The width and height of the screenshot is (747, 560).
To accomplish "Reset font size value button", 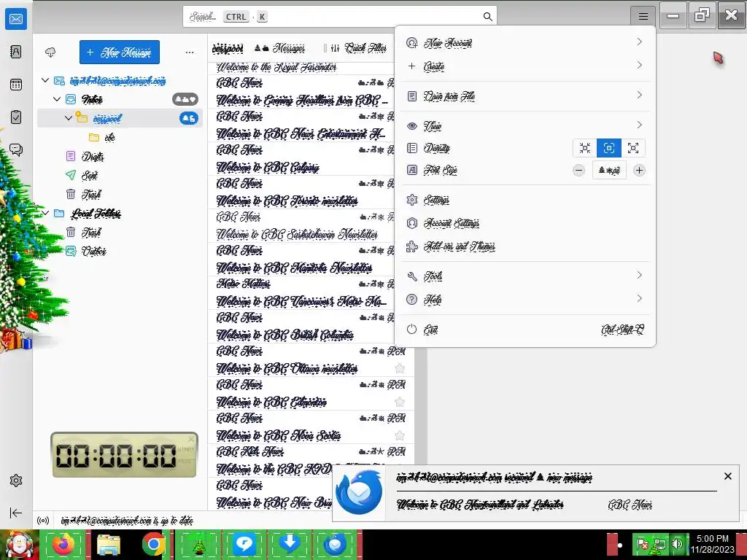I will tap(609, 170).
